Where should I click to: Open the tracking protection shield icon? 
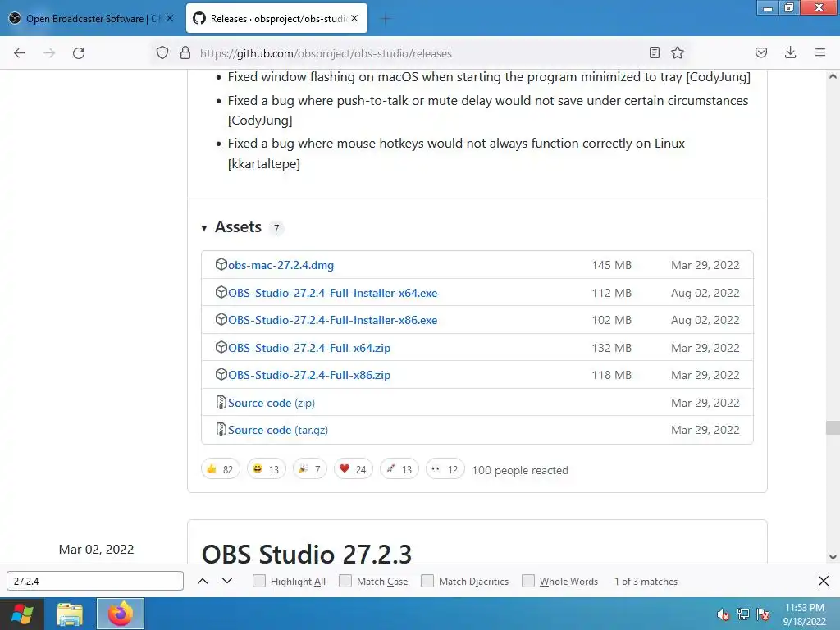(162, 53)
